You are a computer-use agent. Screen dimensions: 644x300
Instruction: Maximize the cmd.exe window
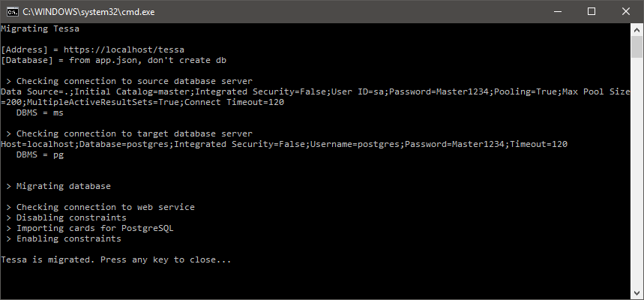pos(592,11)
